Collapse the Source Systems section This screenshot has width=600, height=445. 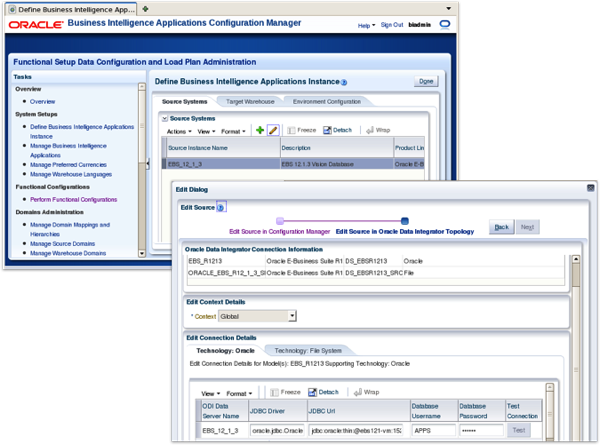pyautogui.click(x=165, y=119)
